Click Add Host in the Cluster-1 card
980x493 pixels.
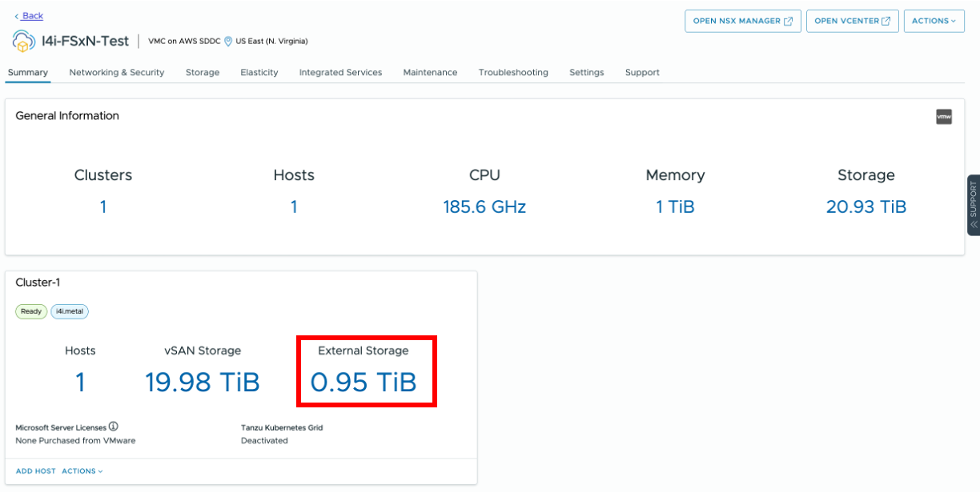36,471
